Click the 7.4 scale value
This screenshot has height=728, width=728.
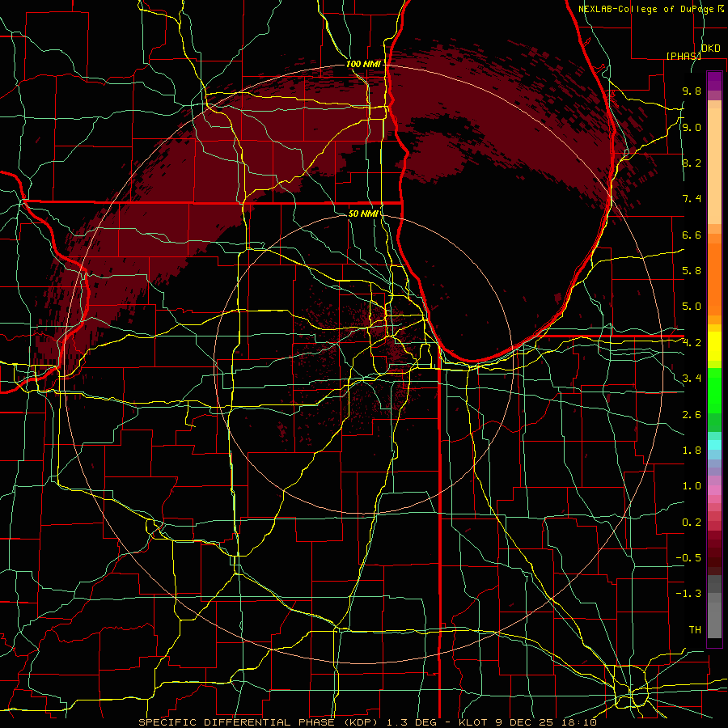692,199
